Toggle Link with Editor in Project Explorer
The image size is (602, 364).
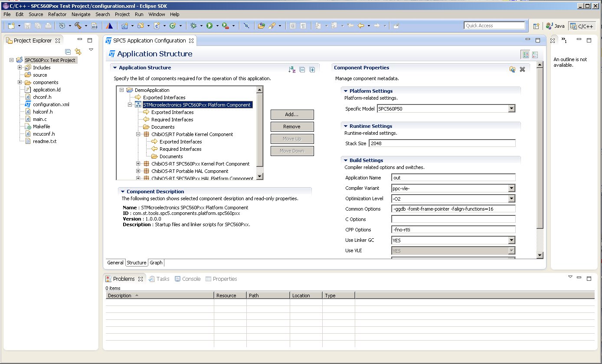pos(78,52)
